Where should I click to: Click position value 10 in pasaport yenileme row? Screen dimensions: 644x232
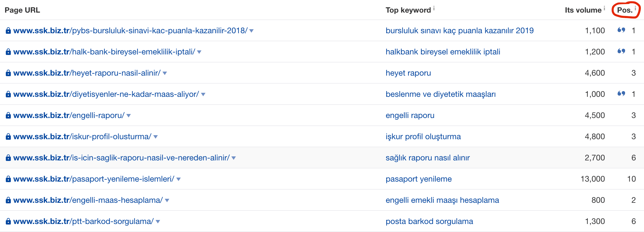click(631, 179)
